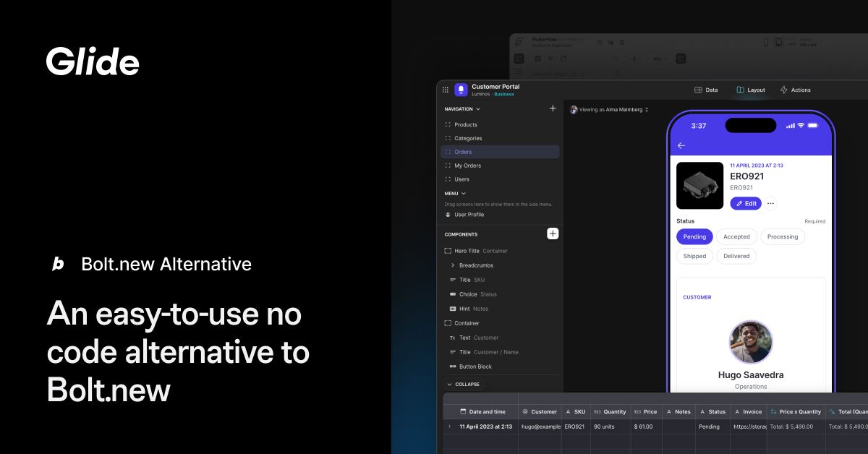Select the Delivered status chip
Viewport: 868px width, 454px height.
click(x=736, y=256)
